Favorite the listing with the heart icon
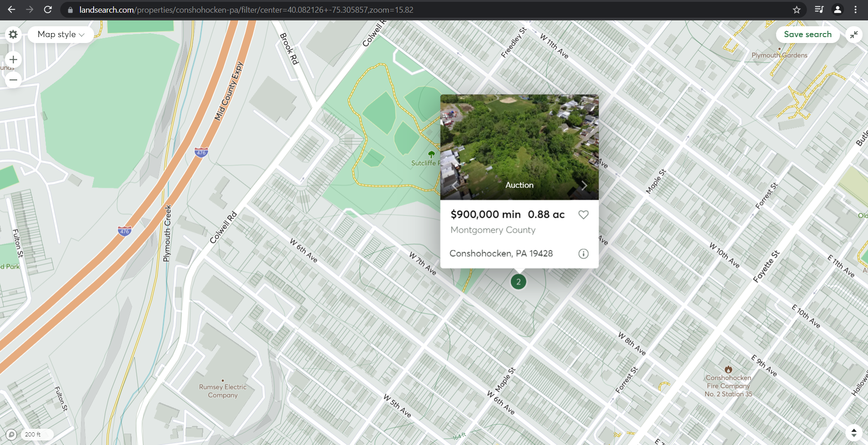The image size is (868, 445). [x=583, y=215]
